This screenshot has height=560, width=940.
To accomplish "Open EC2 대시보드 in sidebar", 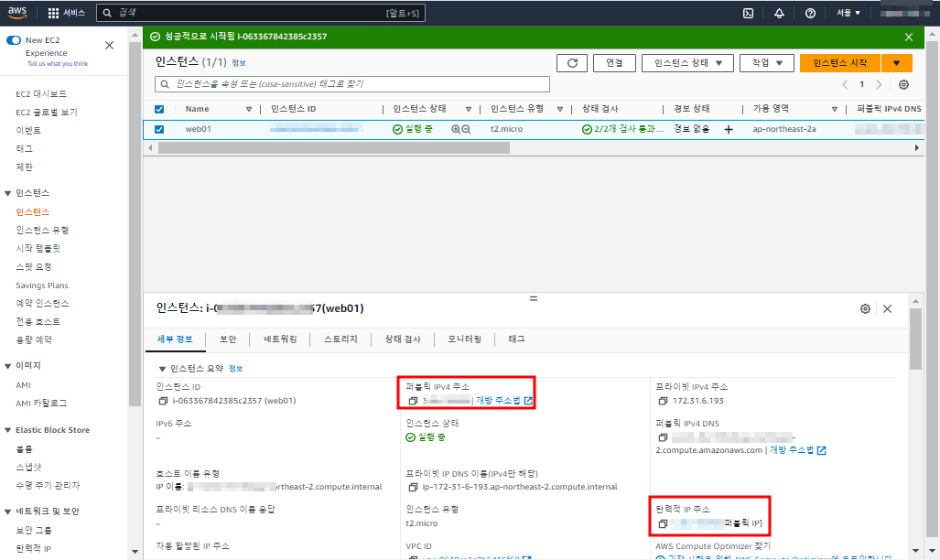I will [41, 93].
